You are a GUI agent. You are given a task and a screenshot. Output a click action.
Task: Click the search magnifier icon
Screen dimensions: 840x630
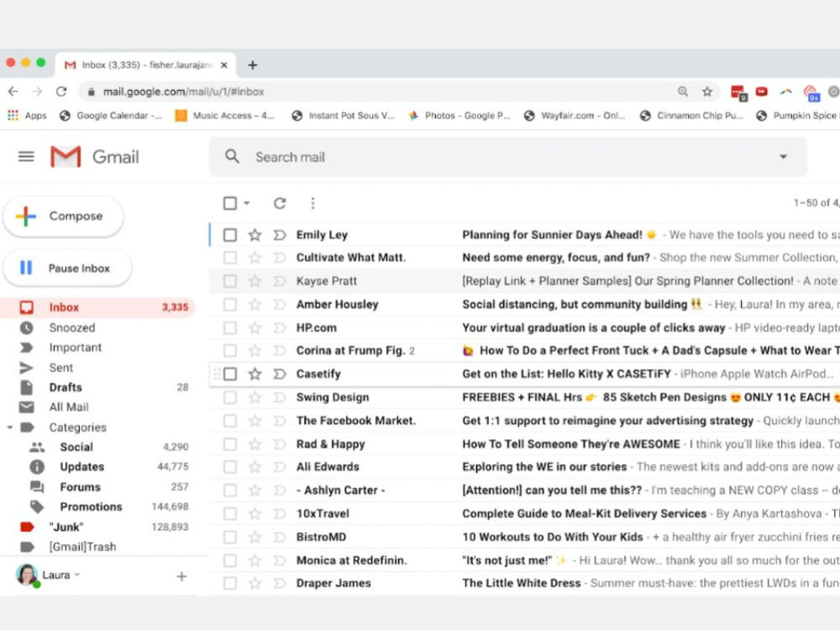[x=232, y=156]
